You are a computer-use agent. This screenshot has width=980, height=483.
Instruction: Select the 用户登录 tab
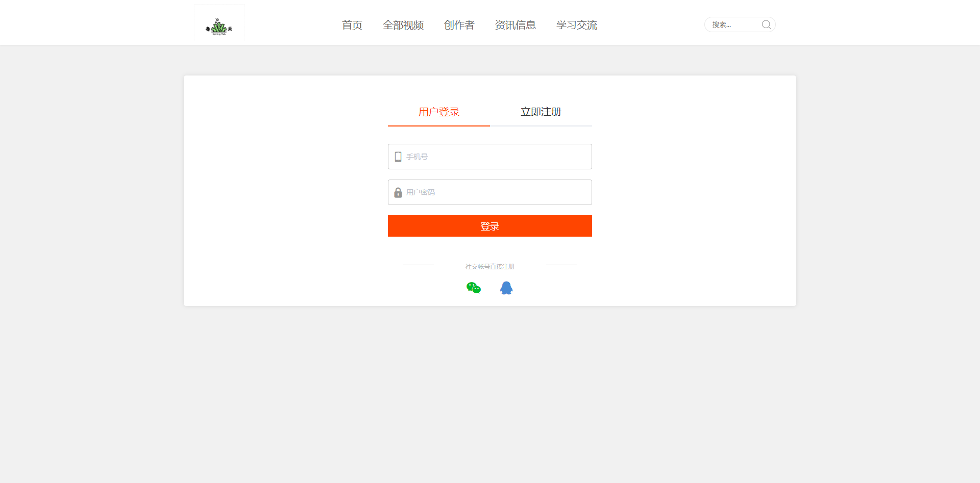coord(439,112)
